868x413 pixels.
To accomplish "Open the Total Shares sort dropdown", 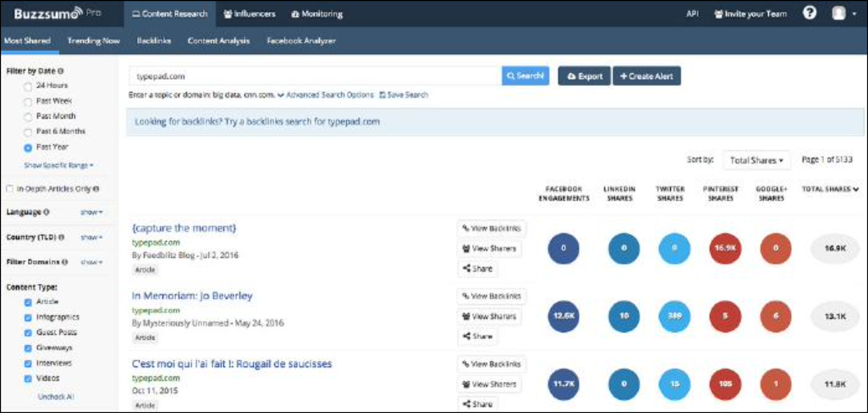I will (x=757, y=160).
